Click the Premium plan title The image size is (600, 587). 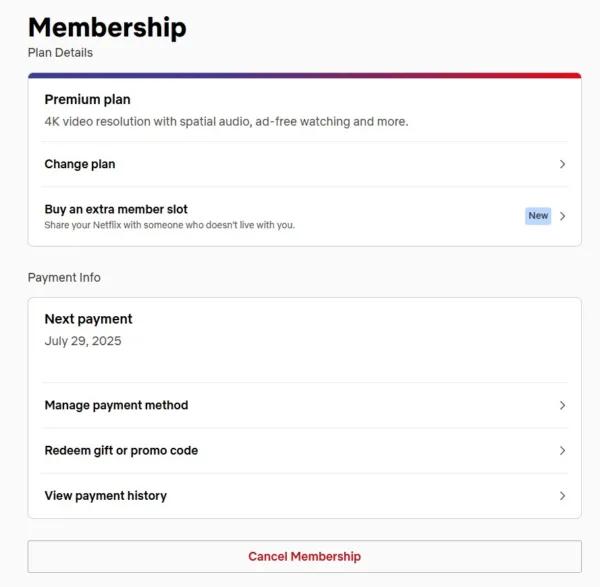[87, 100]
